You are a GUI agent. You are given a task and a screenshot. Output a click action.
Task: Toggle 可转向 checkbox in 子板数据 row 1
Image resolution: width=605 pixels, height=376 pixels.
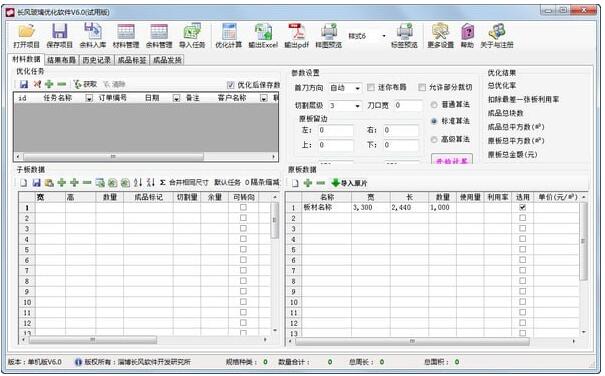(243, 207)
